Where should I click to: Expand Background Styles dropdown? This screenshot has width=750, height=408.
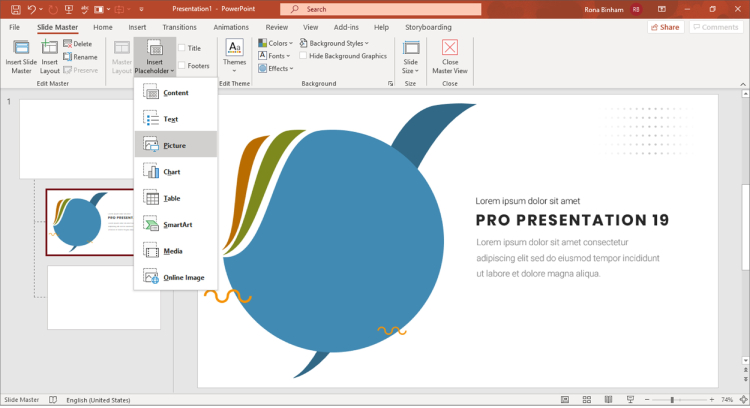334,43
